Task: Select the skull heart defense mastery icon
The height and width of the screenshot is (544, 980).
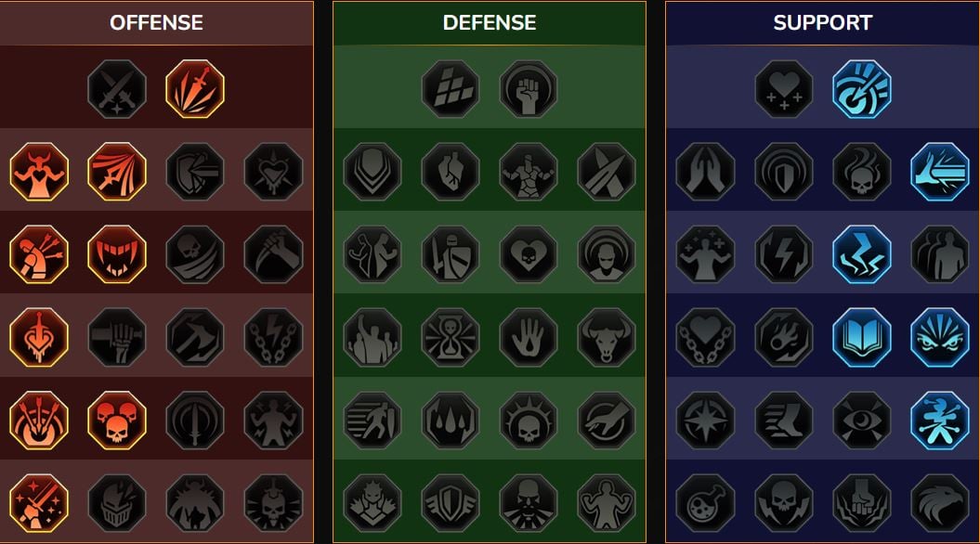Action: pyautogui.click(x=529, y=254)
